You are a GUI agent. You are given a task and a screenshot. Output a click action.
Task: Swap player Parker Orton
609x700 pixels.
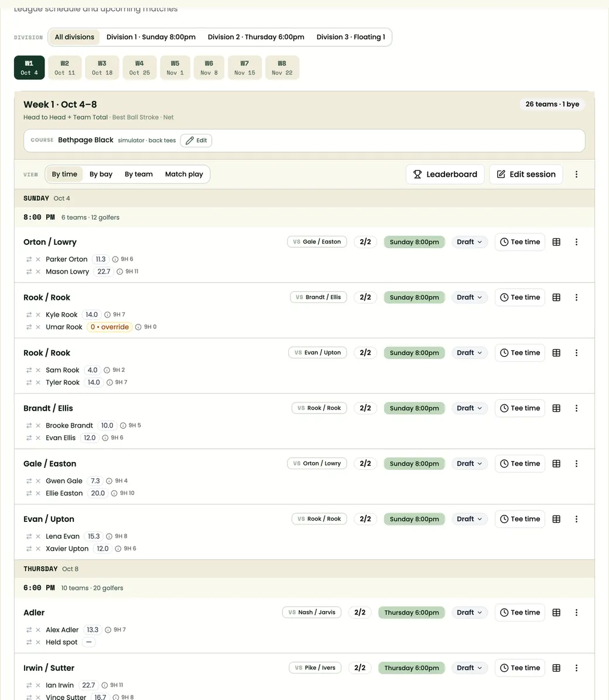click(x=29, y=259)
